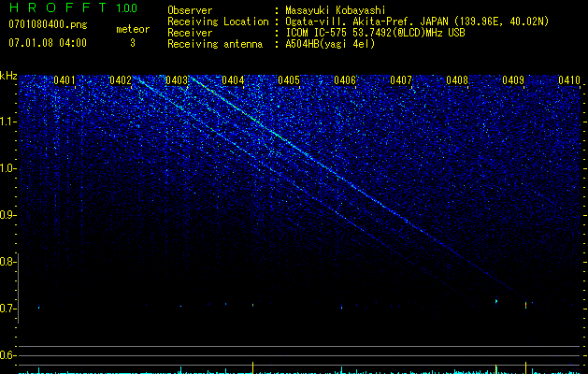Click the A504HB(yagi 4el) antenna text
The image size is (588, 374).
330,44
